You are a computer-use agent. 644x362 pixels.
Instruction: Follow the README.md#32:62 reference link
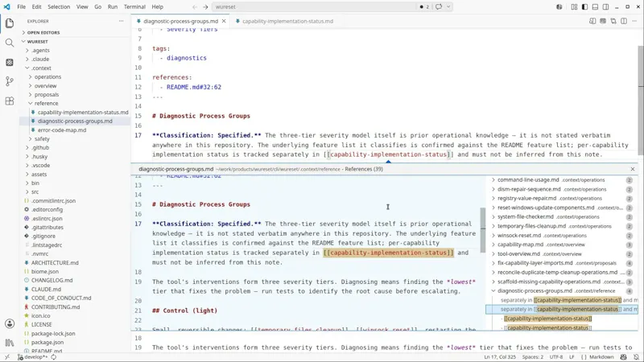pyautogui.click(x=194, y=87)
